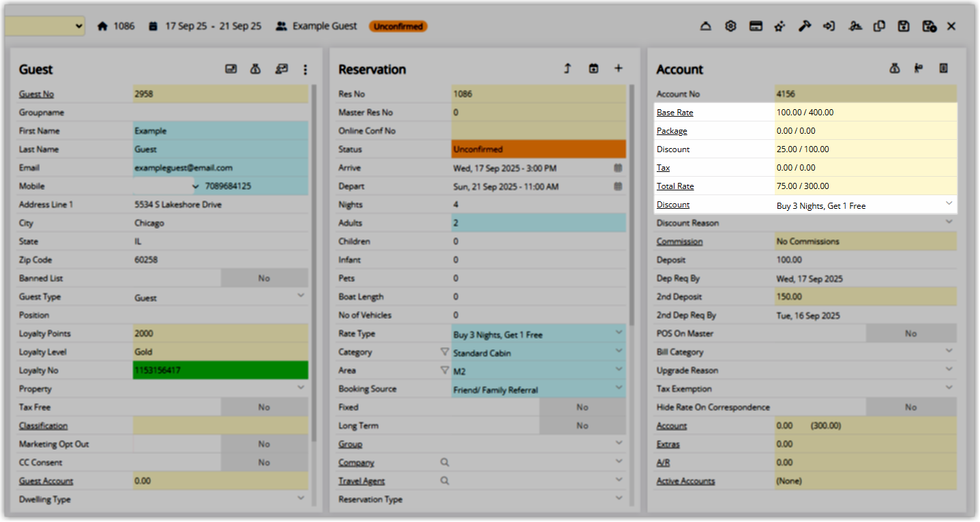Viewport: 980px width, 522px height.
Task: Expand the Booking Source dropdown
Action: pos(619,388)
